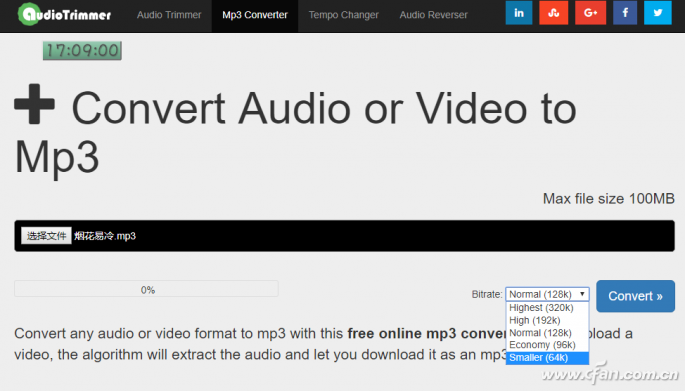
Task: Share on Facebook icon
Action: [x=625, y=13]
